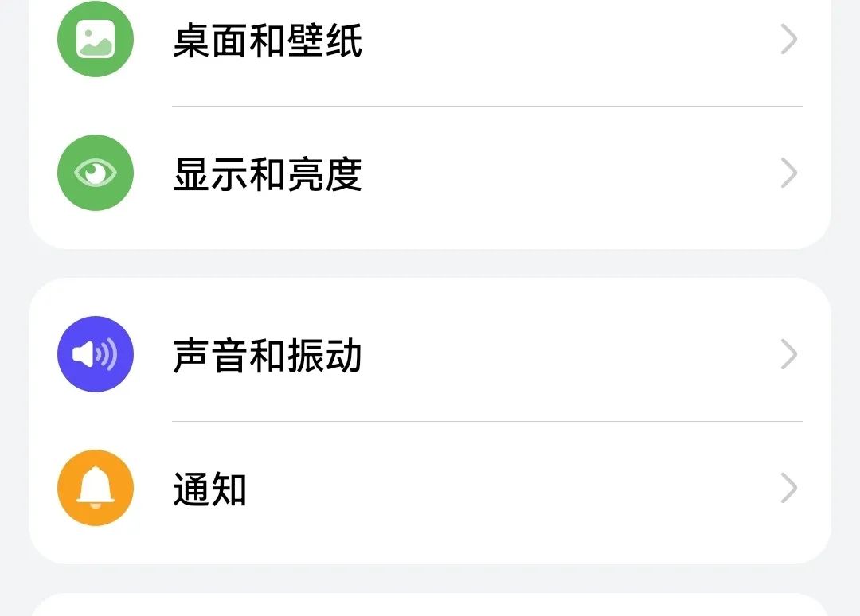Open 桌面和壁纸 settings
The height and width of the screenshot is (616, 860).
[x=430, y=38]
